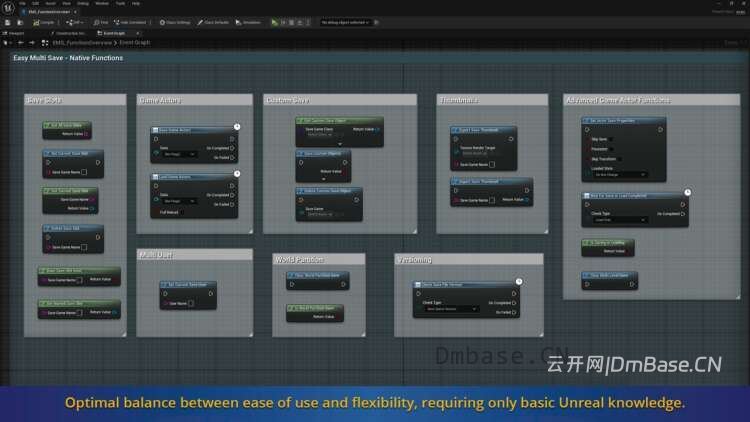Click the Unreal Engine logo icon
This screenshot has height=422, width=750.
(x=8, y=7)
